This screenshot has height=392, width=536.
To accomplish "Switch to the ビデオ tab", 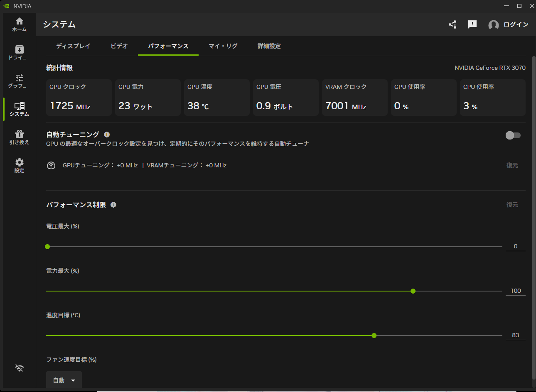I will [x=119, y=46].
